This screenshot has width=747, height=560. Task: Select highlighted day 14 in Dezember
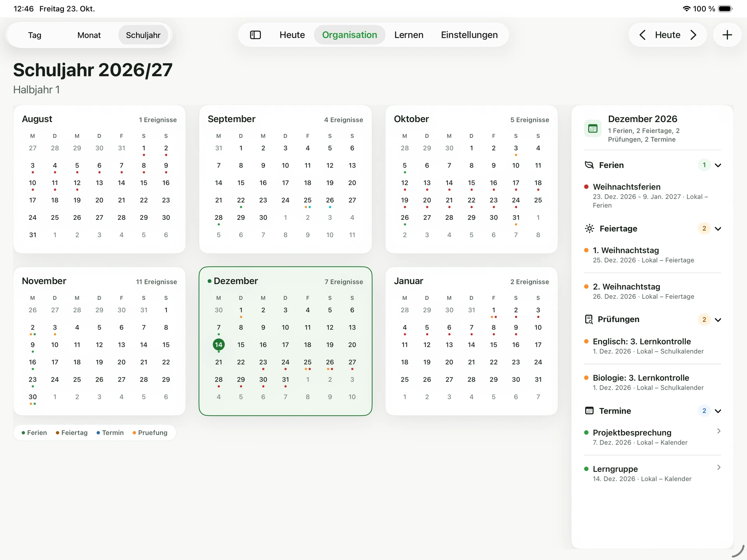pyautogui.click(x=219, y=345)
